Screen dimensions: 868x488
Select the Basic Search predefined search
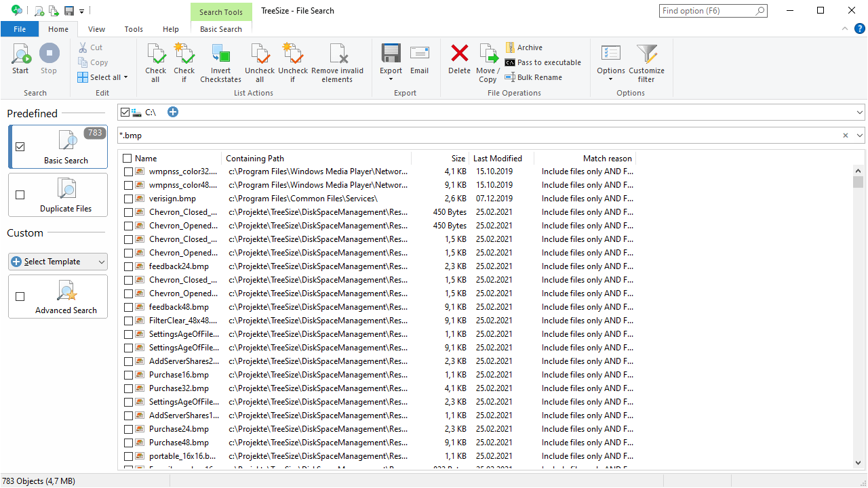(58, 146)
